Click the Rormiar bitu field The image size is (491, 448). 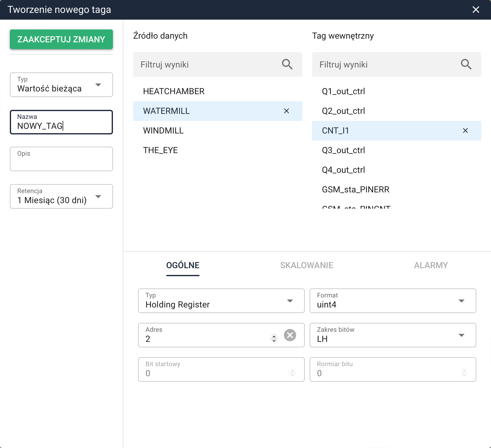(x=393, y=369)
